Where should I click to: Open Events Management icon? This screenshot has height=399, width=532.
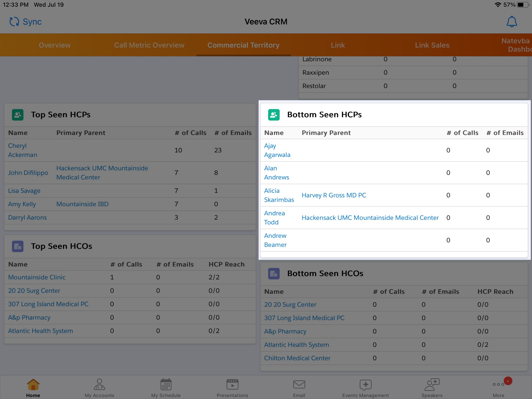[365, 385]
